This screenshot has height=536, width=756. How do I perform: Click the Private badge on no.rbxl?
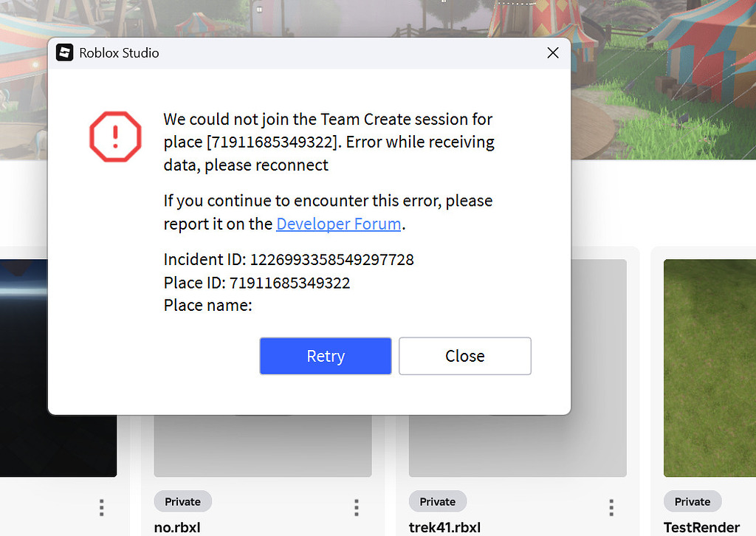point(182,501)
